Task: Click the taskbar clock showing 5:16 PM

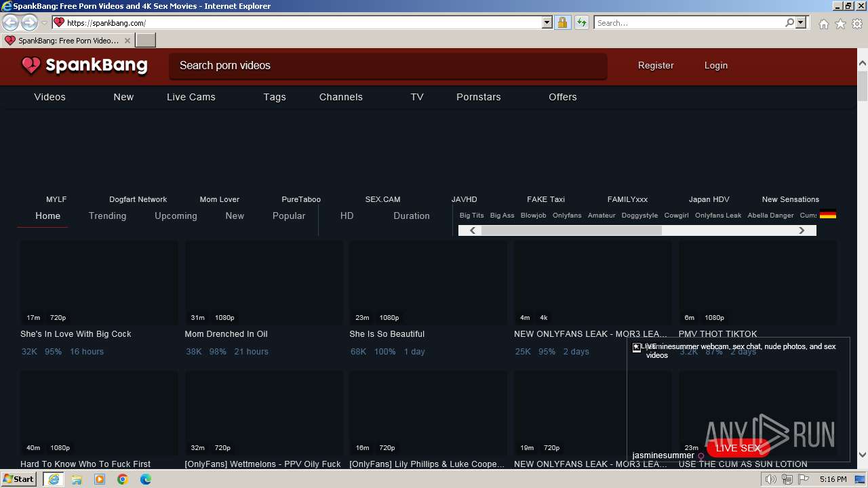Action: 833,479
